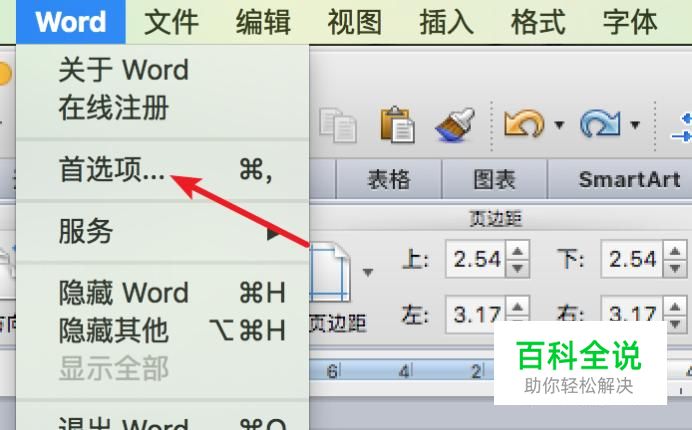Click the horizontal ruler at mark 6
Screen dimensions: 692x430
[332, 371]
